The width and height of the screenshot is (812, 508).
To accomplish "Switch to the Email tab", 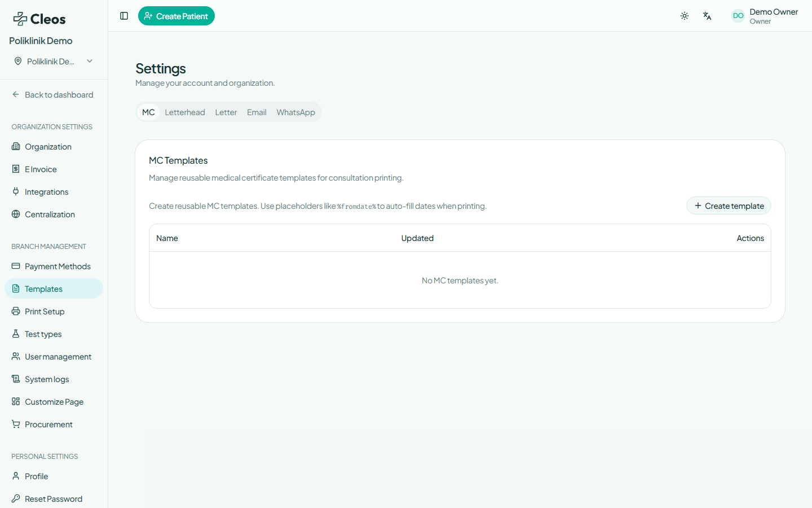I will point(257,112).
